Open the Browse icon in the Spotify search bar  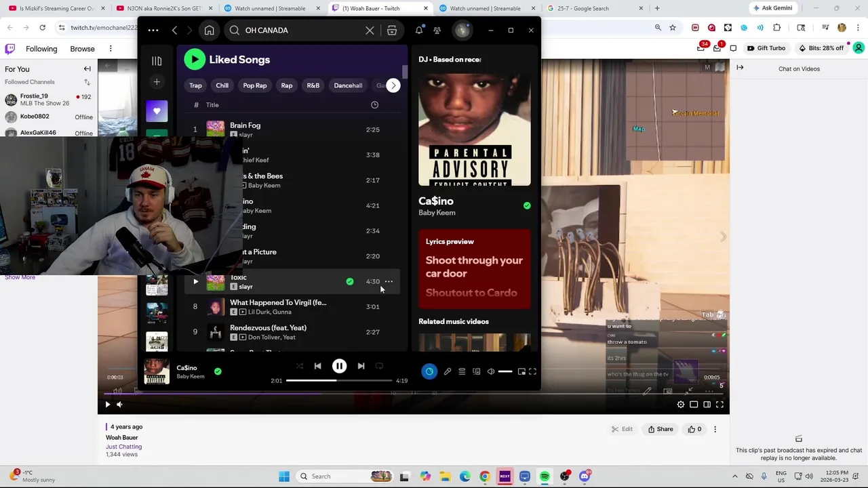coord(392,30)
